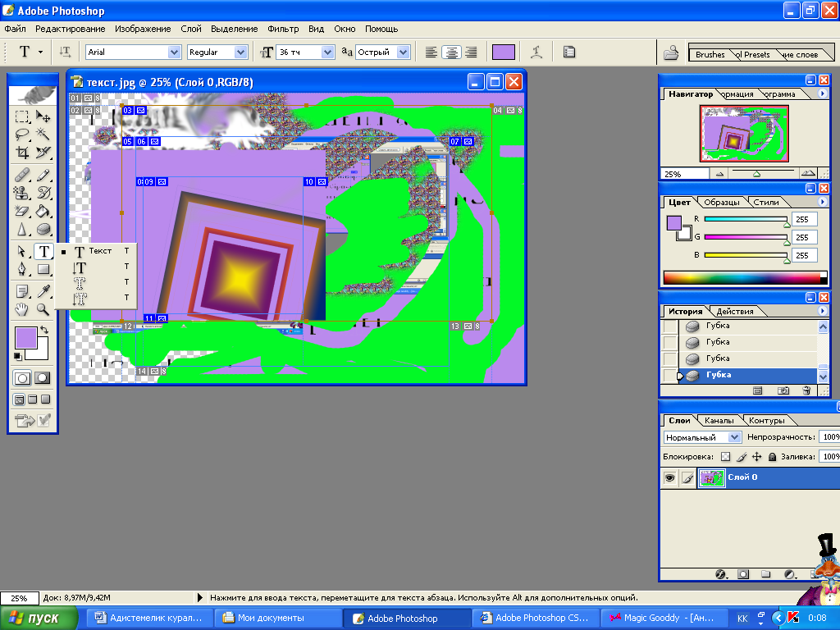Select the Eyedropper tool
The height and width of the screenshot is (630, 840).
click(43, 291)
